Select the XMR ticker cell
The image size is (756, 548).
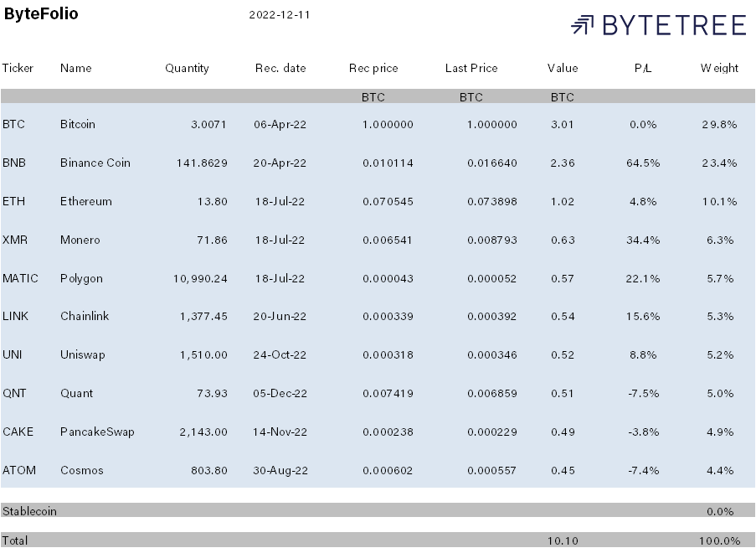tap(15, 240)
